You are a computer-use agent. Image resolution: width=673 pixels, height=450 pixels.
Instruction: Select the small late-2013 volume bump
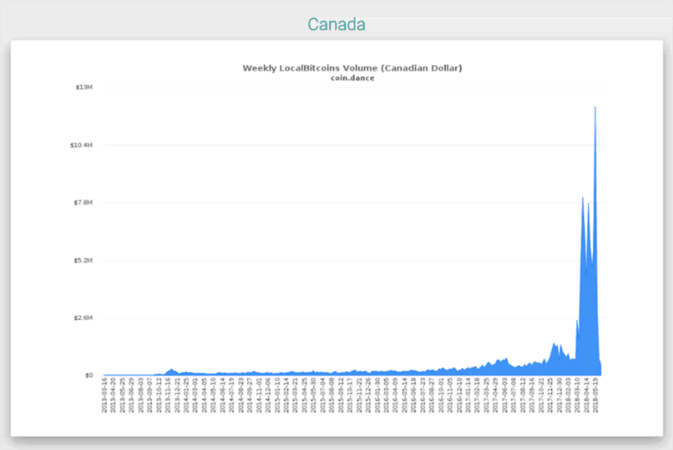(171, 371)
